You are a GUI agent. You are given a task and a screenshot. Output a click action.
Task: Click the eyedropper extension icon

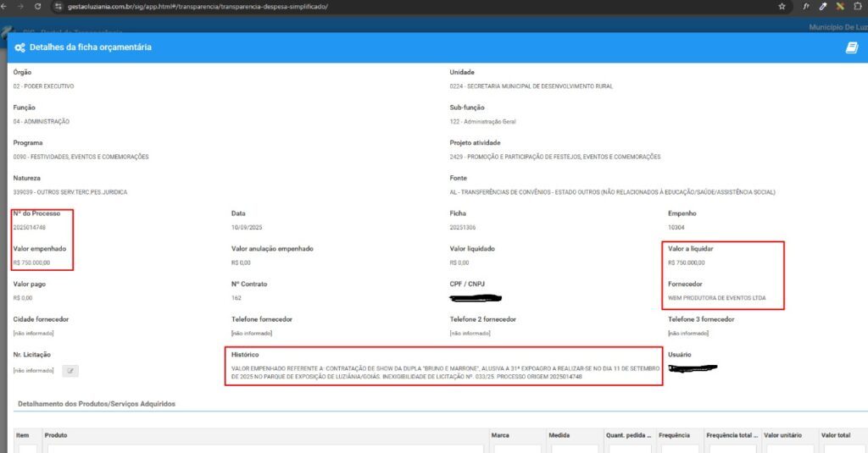[x=821, y=6]
